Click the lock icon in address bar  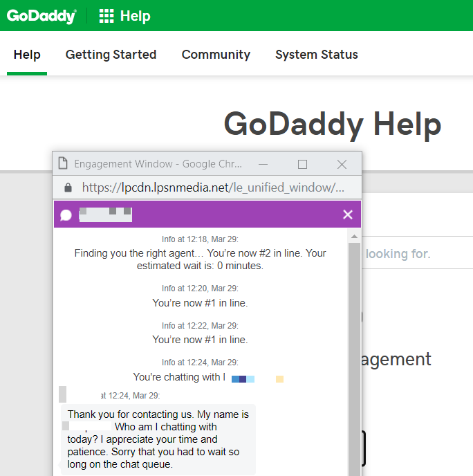(68, 187)
